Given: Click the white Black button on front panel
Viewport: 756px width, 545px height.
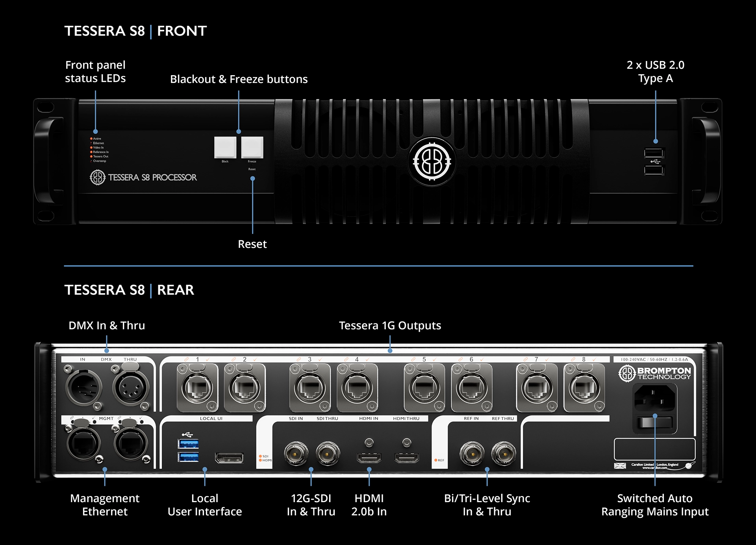Looking at the screenshot, I should click(x=225, y=147).
